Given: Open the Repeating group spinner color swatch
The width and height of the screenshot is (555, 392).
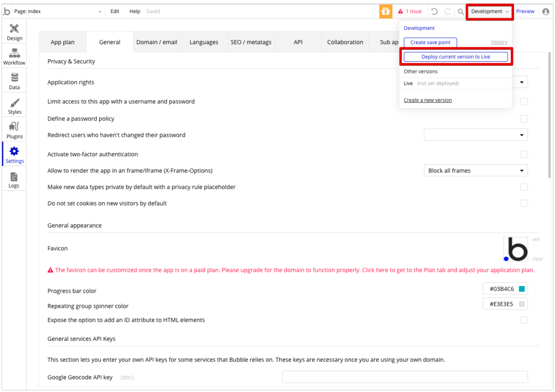Looking at the screenshot, I should coord(522,304).
